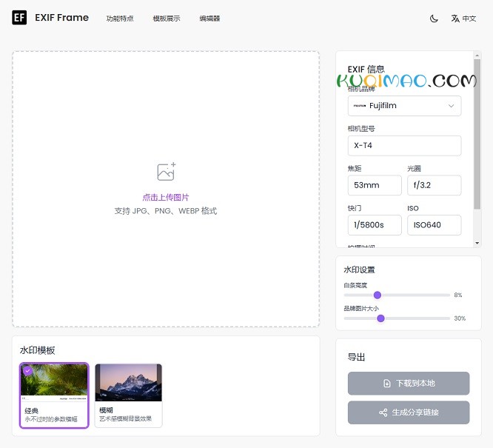Viewport: 493px width, 448px height.
Task: Click scroll down arrow in EXIF panel
Action: (477, 243)
